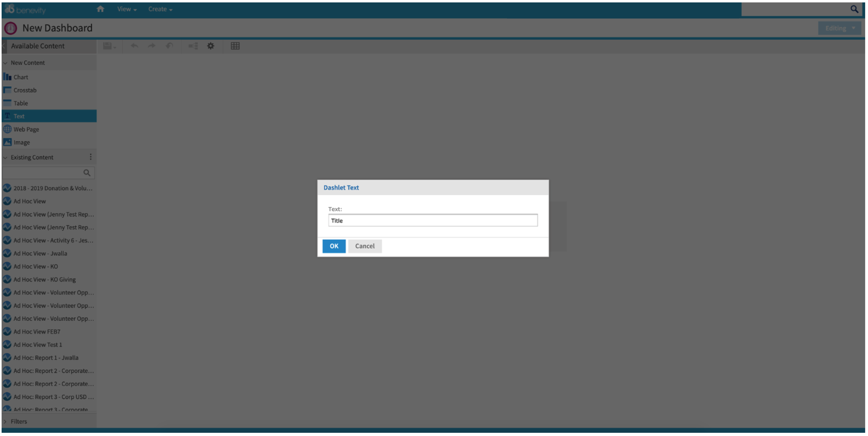The width and height of the screenshot is (868, 436).
Task: Select Ad Hoc View - Jwalla item
Action: (x=49, y=253)
